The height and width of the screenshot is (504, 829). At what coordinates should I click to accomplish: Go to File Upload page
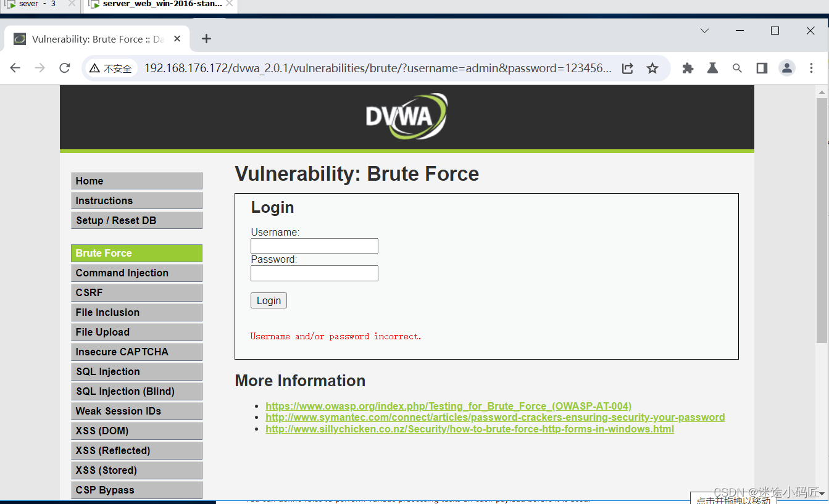point(136,332)
